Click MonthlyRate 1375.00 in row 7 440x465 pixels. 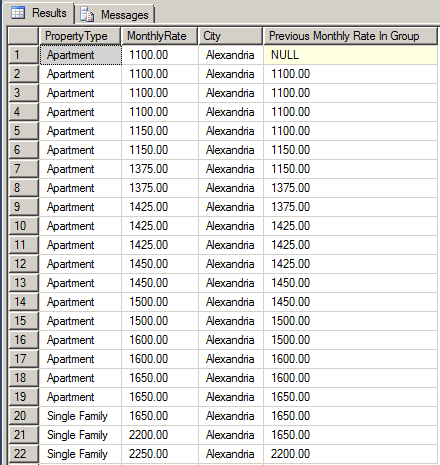(160, 169)
